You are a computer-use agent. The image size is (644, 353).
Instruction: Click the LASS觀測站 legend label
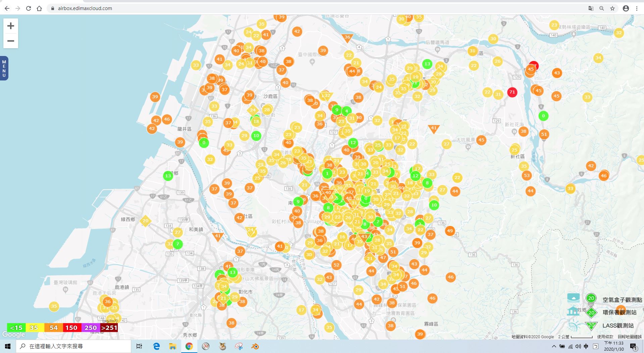coord(618,326)
